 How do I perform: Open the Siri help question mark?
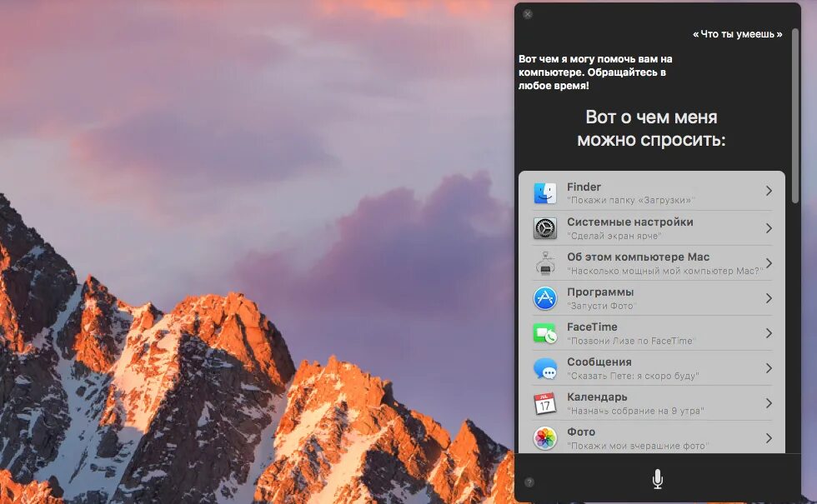pos(529,482)
